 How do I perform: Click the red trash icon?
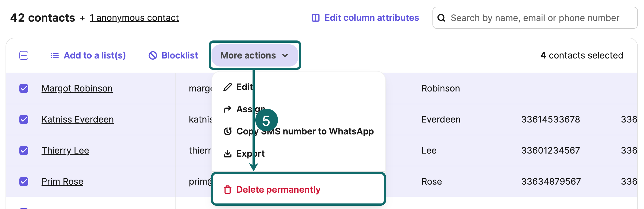(227, 190)
